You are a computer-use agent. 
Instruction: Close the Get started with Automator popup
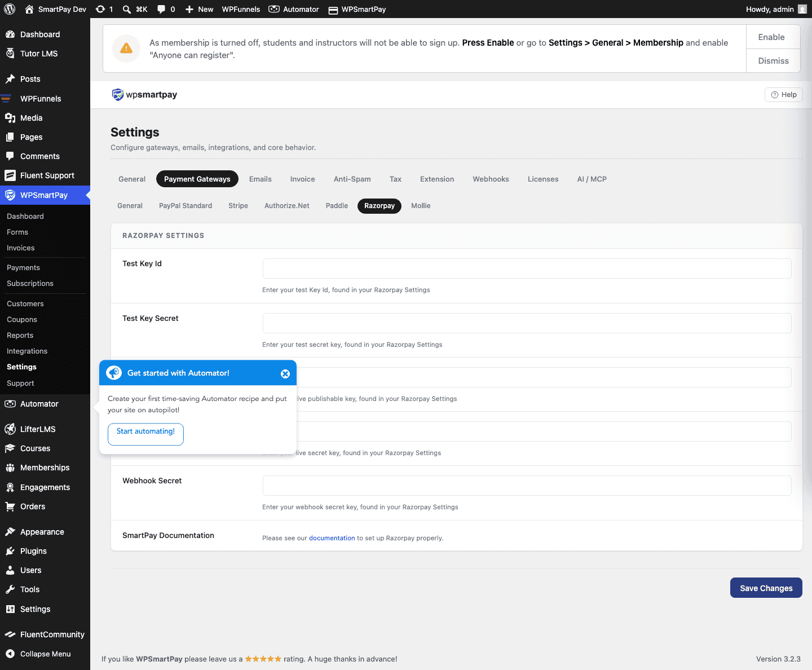pos(285,374)
